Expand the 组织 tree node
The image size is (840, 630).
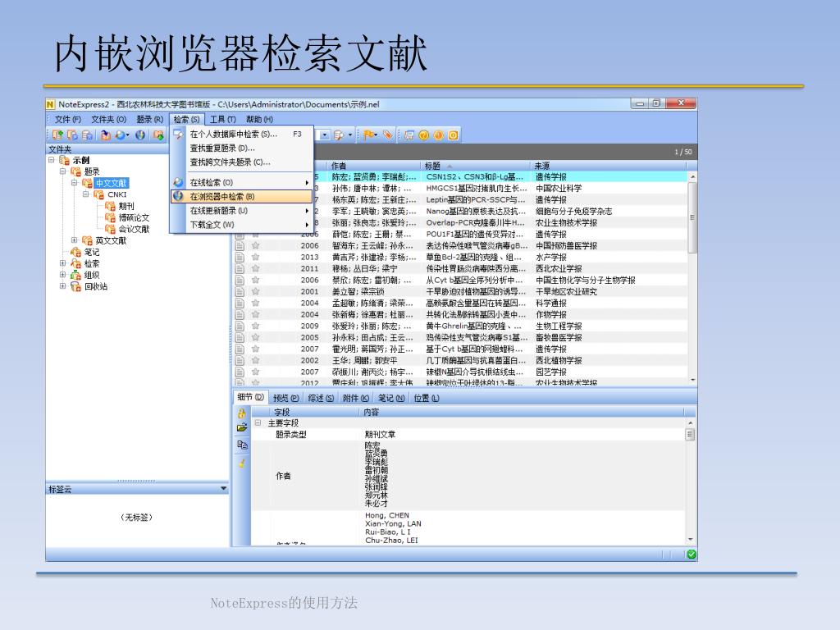coord(62,275)
